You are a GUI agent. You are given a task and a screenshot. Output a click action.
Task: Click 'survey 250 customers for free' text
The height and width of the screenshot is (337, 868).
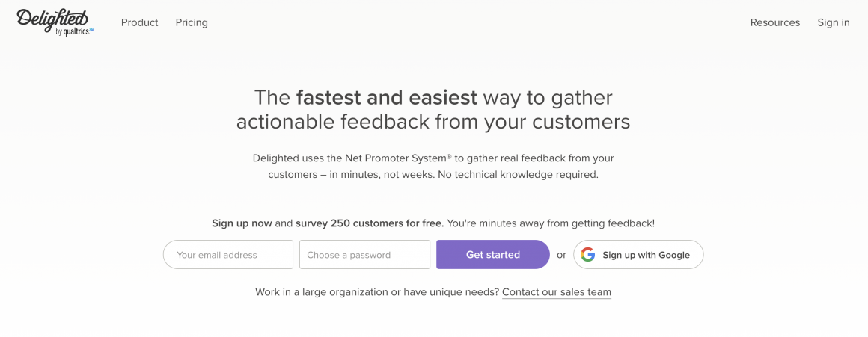coord(370,223)
